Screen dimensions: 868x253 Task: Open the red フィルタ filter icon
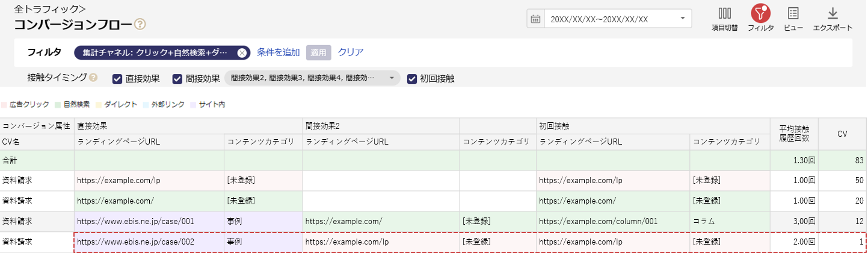760,13
